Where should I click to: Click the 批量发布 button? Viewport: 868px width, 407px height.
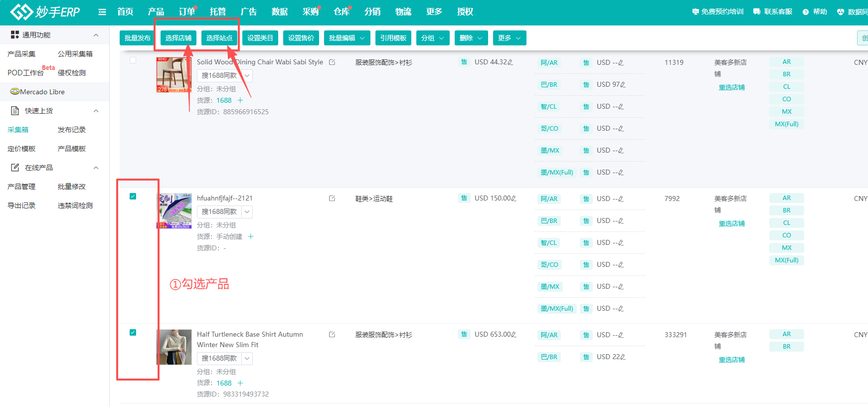click(138, 38)
